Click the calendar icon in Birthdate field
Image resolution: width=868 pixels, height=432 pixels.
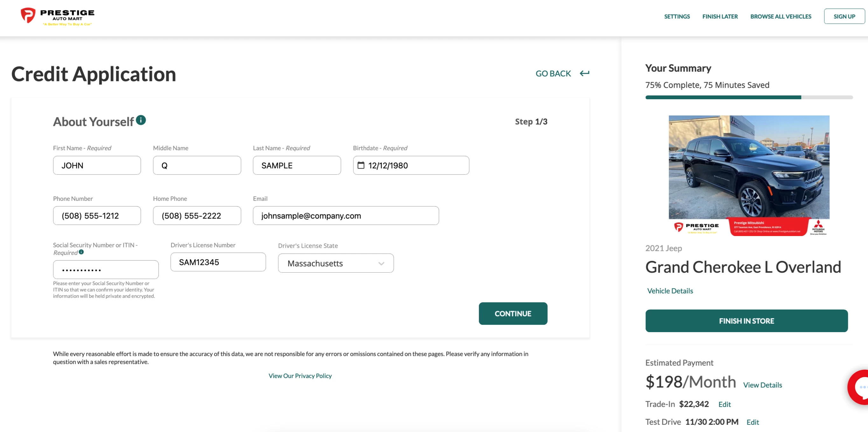coord(361,165)
